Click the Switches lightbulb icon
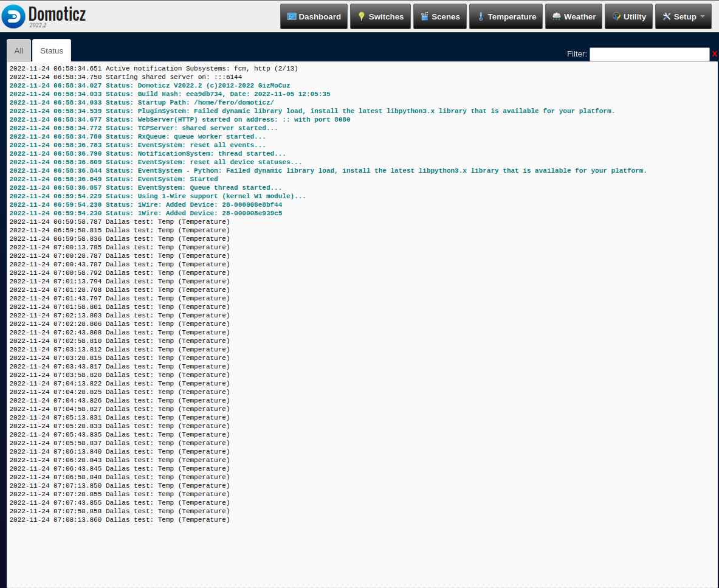The image size is (719, 588). 362,16
